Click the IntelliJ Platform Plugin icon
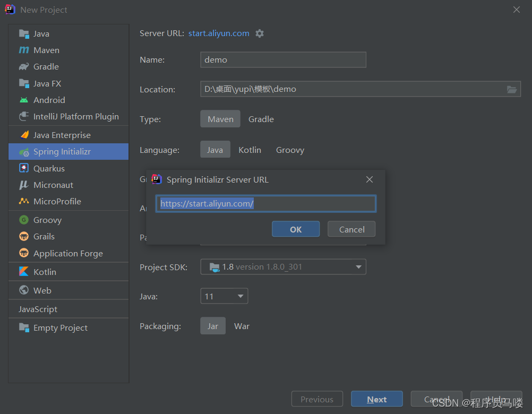Screen dimensions: 532x414 coord(24,116)
